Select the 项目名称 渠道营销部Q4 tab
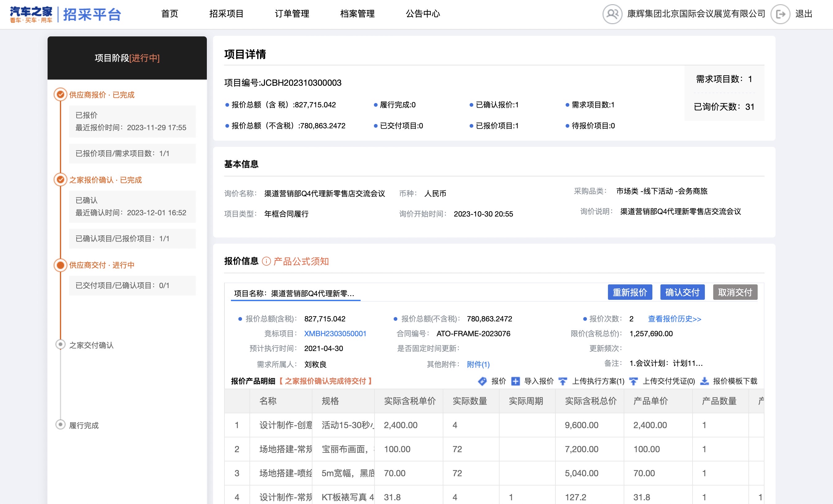The width and height of the screenshot is (833, 504). click(x=294, y=293)
